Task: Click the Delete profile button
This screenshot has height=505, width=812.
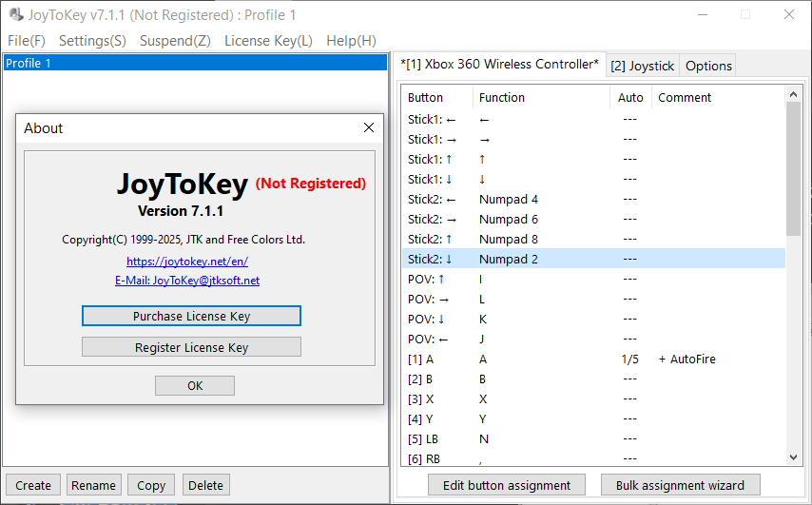Action: 205,485
